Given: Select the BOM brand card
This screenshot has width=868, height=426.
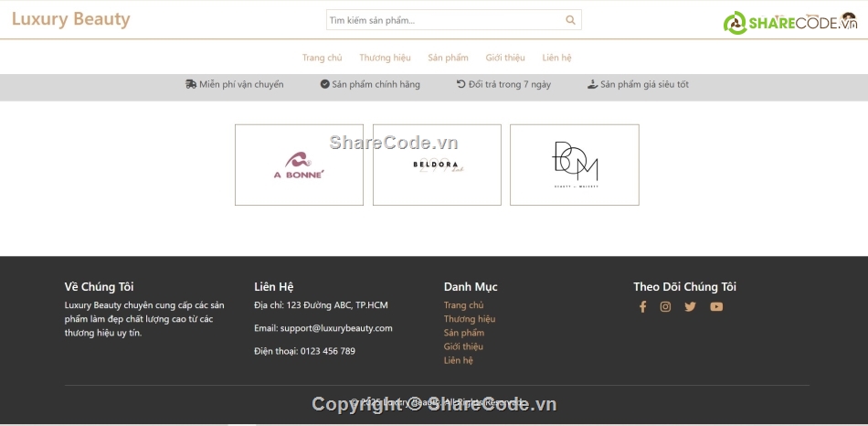Looking at the screenshot, I should [x=575, y=165].
